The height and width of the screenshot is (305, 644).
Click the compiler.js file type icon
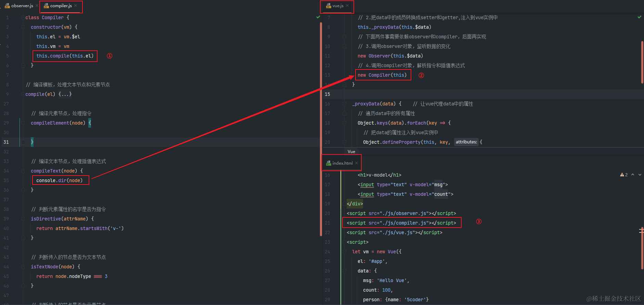46,6
